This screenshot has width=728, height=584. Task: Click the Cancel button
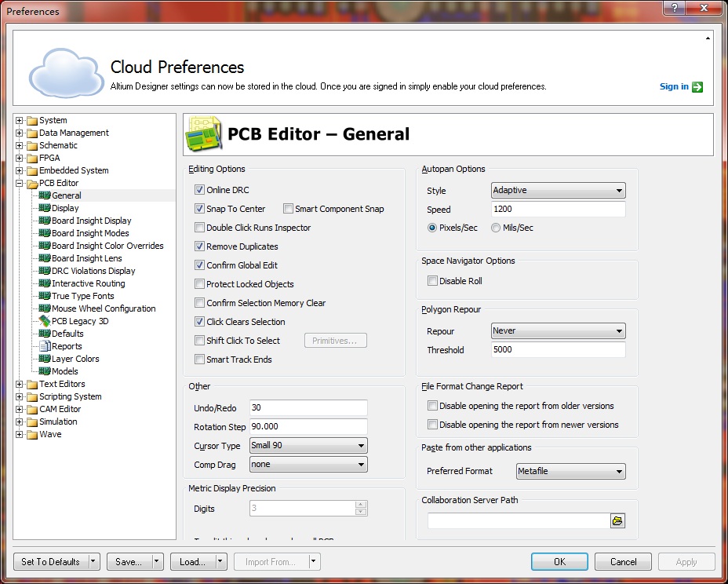[623, 562]
